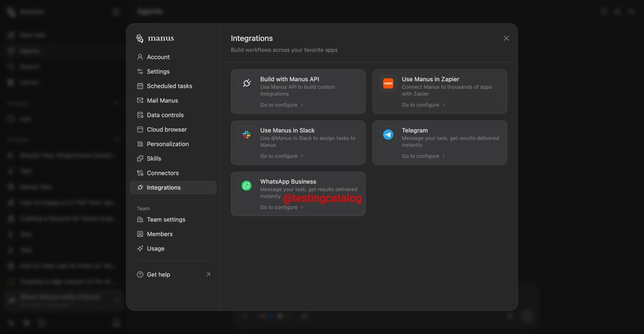Open Team settings
Image resolution: width=644 pixels, height=334 pixels.
173,219
